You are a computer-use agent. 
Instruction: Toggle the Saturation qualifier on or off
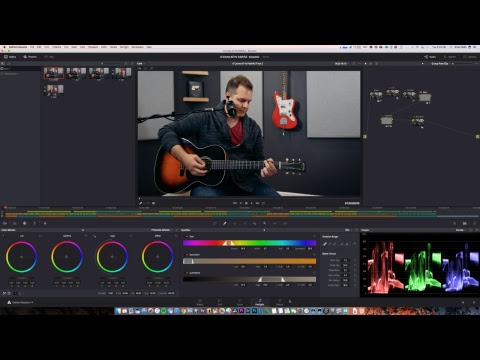(186, 255)
